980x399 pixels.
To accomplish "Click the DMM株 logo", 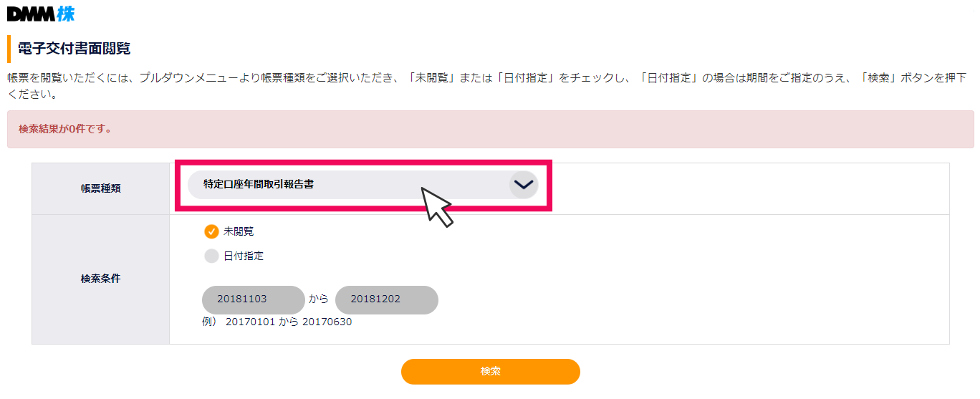I will [40, 14].
